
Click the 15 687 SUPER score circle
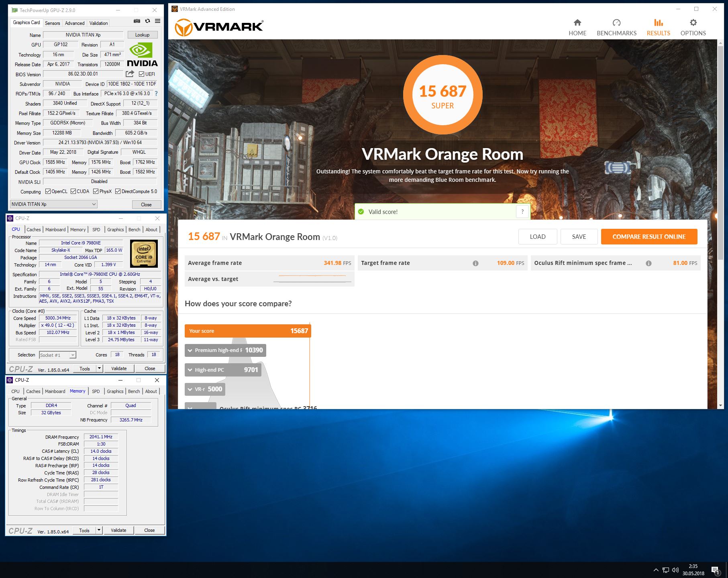[443, 94]
